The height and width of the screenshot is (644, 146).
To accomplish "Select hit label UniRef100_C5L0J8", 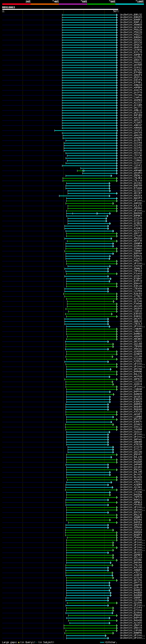I will pyautogui.click(x=131, y=180).
